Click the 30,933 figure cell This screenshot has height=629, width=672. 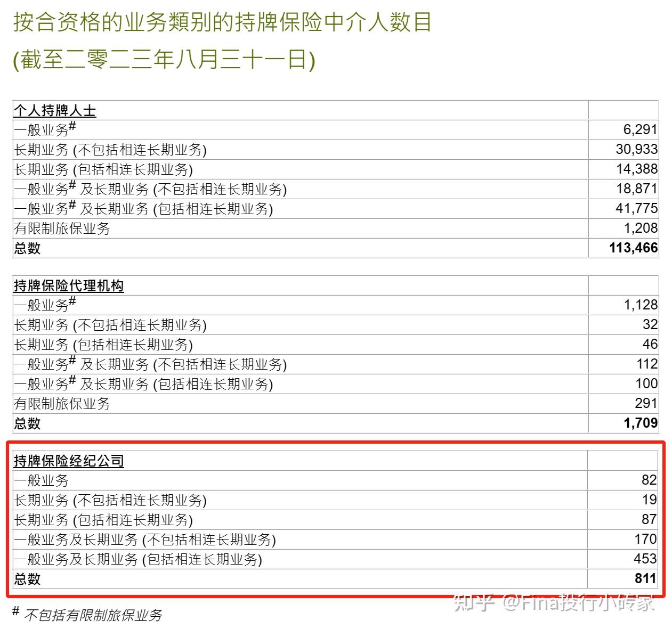click(x=636, y=150)
